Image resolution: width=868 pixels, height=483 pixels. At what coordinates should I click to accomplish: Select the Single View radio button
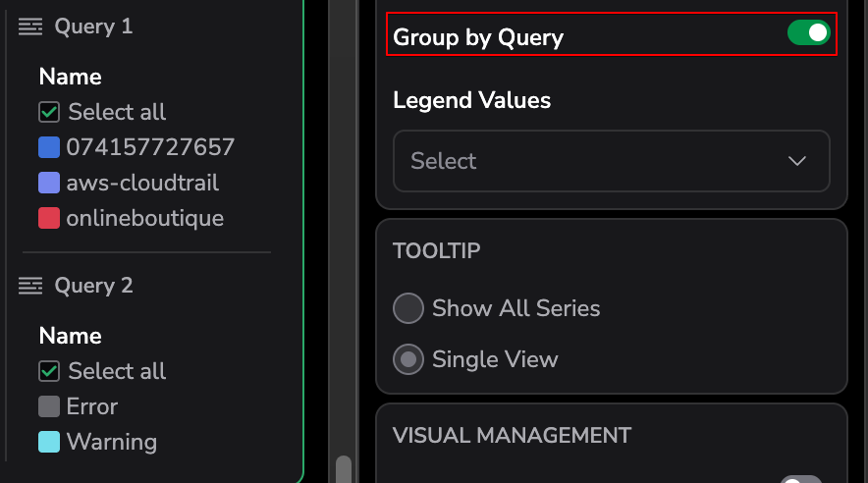[408, 359]
